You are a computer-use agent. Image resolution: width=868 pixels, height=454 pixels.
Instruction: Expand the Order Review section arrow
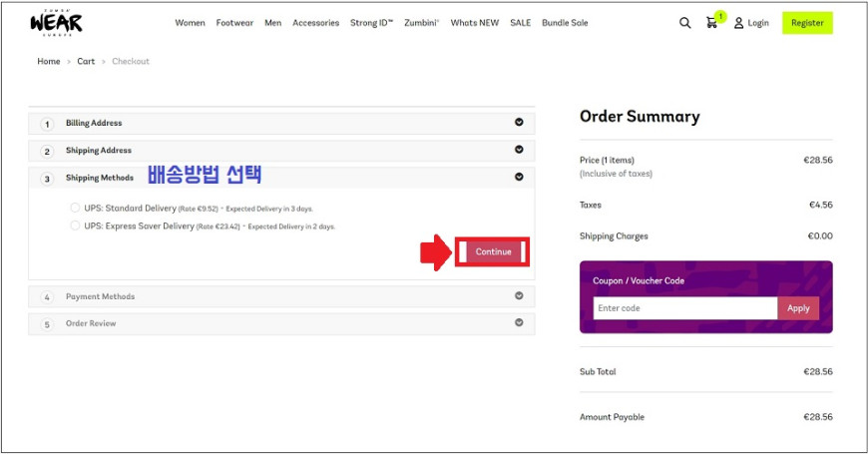519,322
